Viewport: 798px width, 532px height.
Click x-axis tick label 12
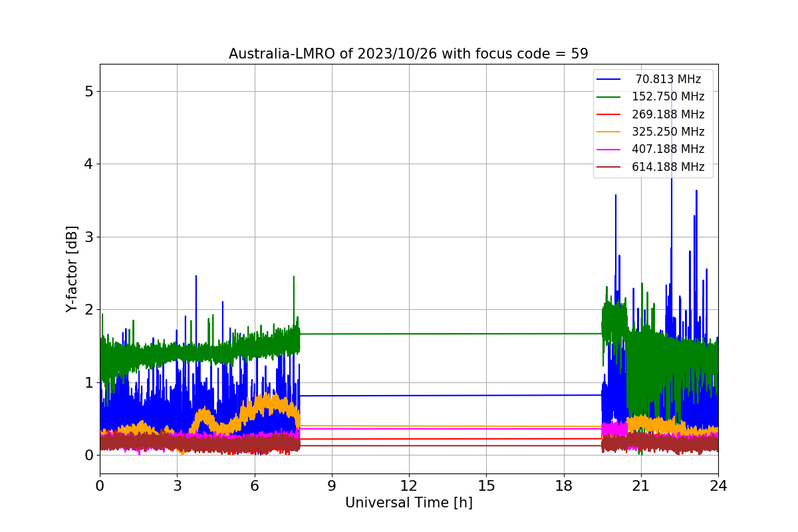tap(409, 486)
